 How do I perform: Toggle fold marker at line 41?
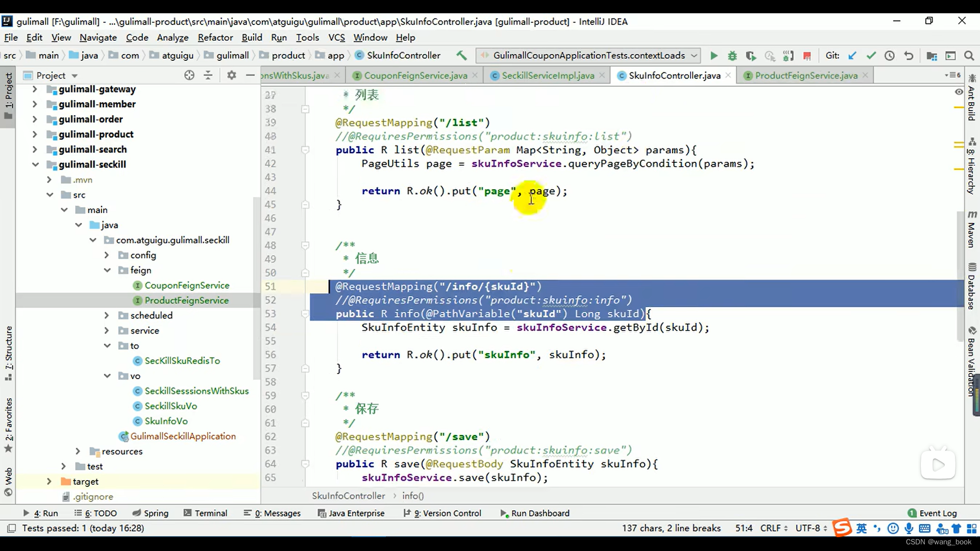(x=305, y=150)
